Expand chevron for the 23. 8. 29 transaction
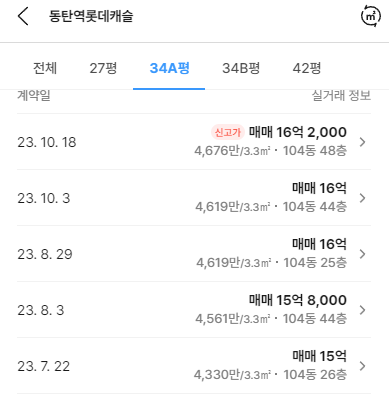This screenshot has width=389, height=400. point(362,254)
